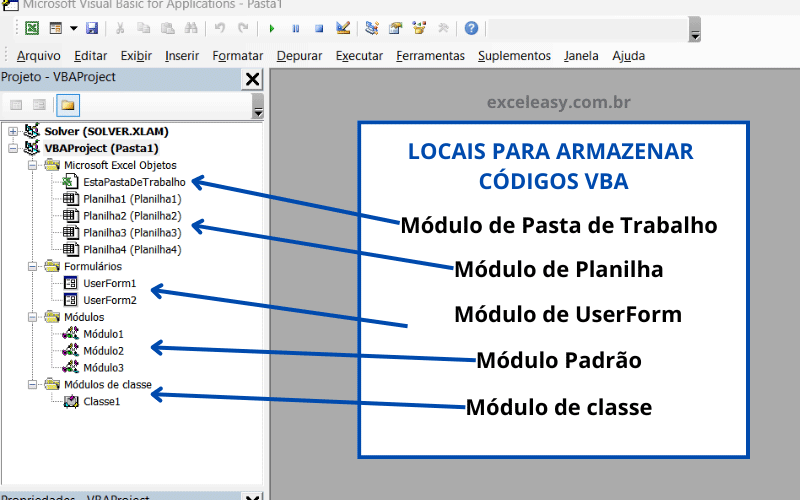Click the View Microsoft Excel icon
Screen dimensions: 800x500
tap(32, 29)
